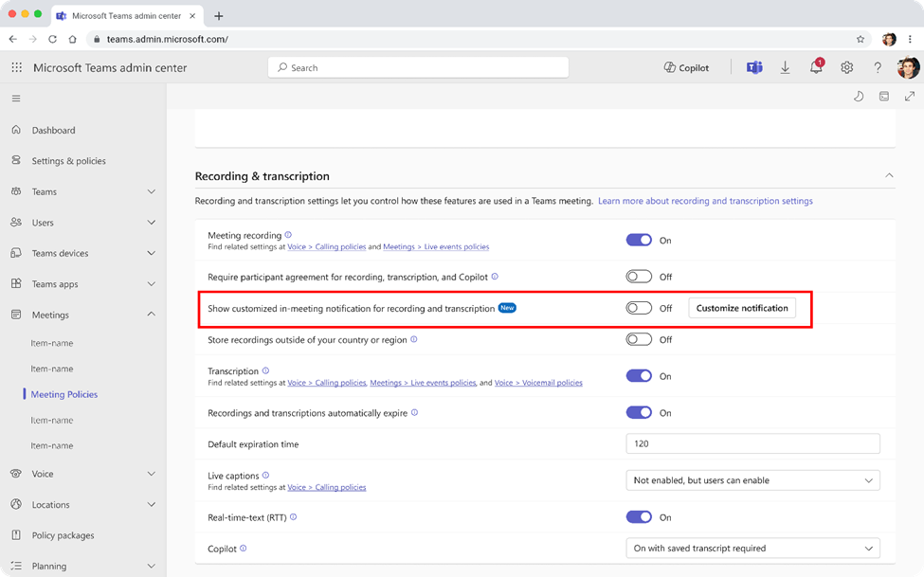Open the Copilot button in header

tap(687, 67)
